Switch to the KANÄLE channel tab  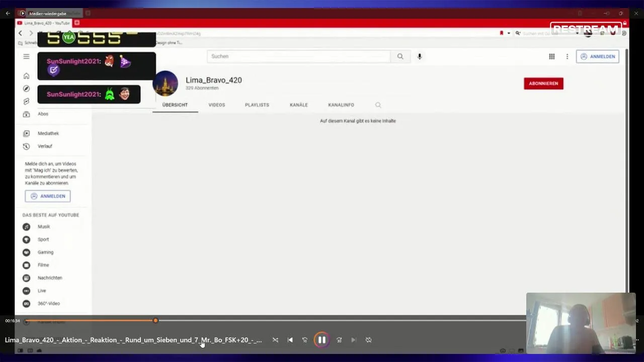click(298, 105)
